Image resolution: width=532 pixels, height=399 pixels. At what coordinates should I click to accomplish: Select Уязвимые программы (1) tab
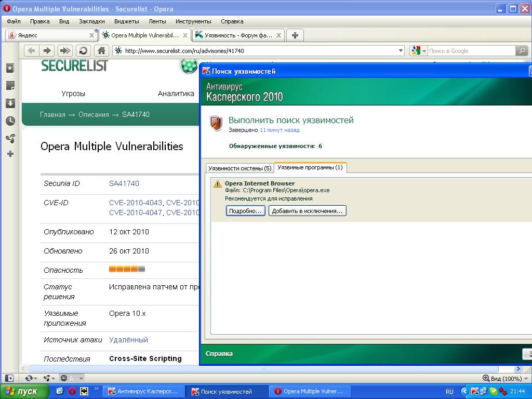tap(310, 167)
